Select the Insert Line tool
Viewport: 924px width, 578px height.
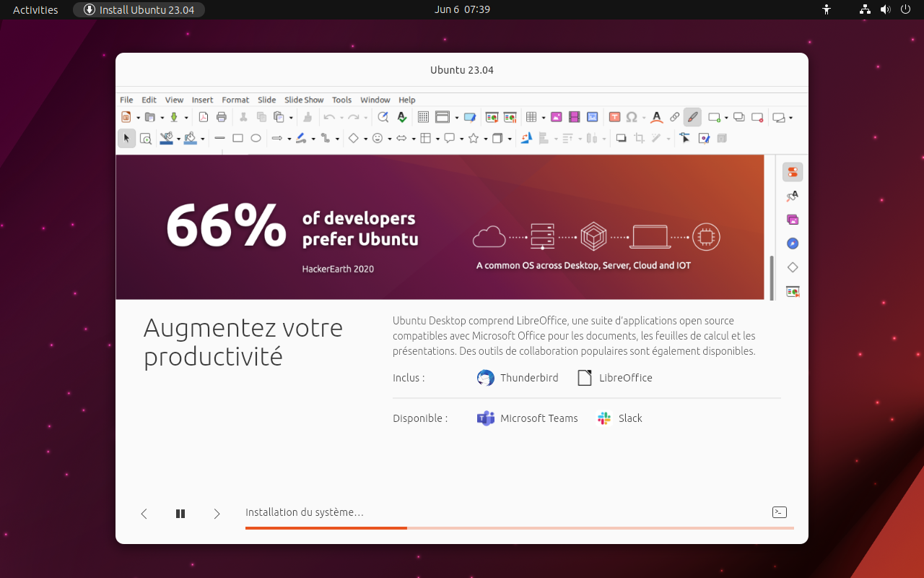pyautogui.click(x=220, y=138)
